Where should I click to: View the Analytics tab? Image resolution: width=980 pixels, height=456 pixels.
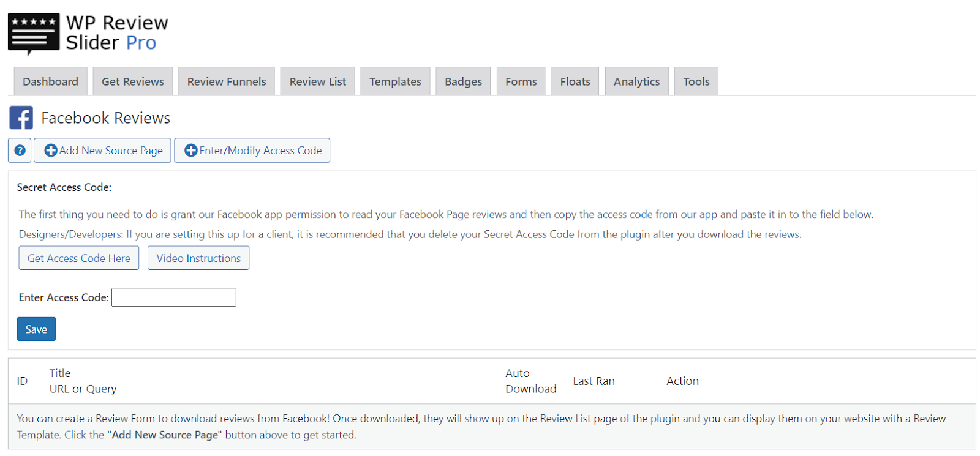[637, 81]
